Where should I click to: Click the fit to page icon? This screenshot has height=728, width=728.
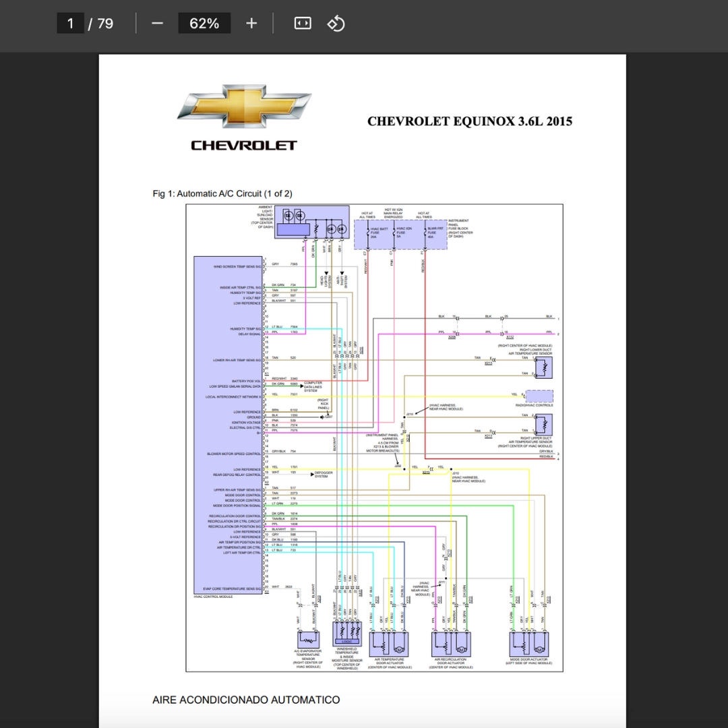pos(303,23)
